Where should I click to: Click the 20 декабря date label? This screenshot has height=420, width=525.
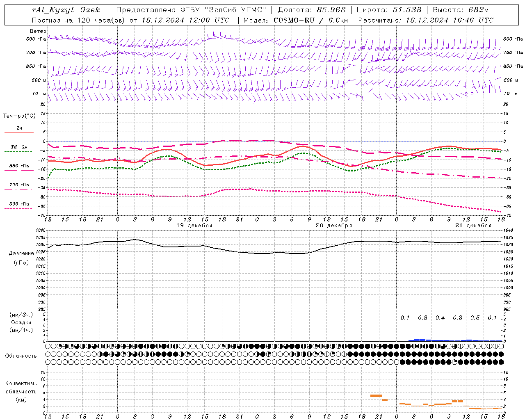334,226
